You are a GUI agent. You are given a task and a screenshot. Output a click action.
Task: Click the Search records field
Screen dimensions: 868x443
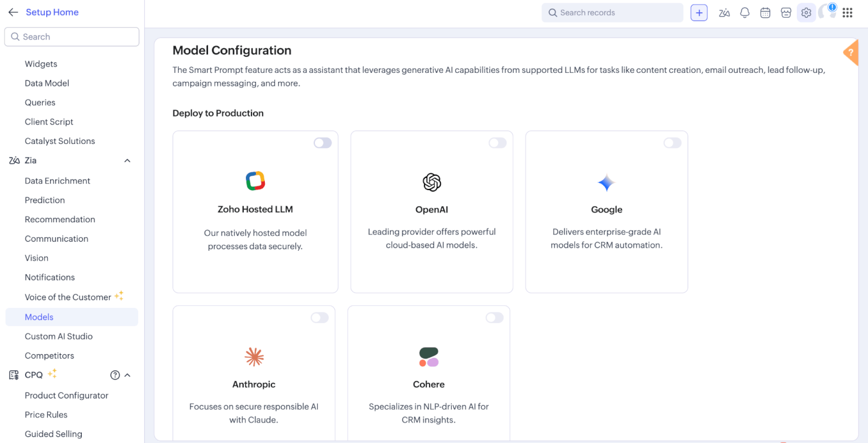612,13
